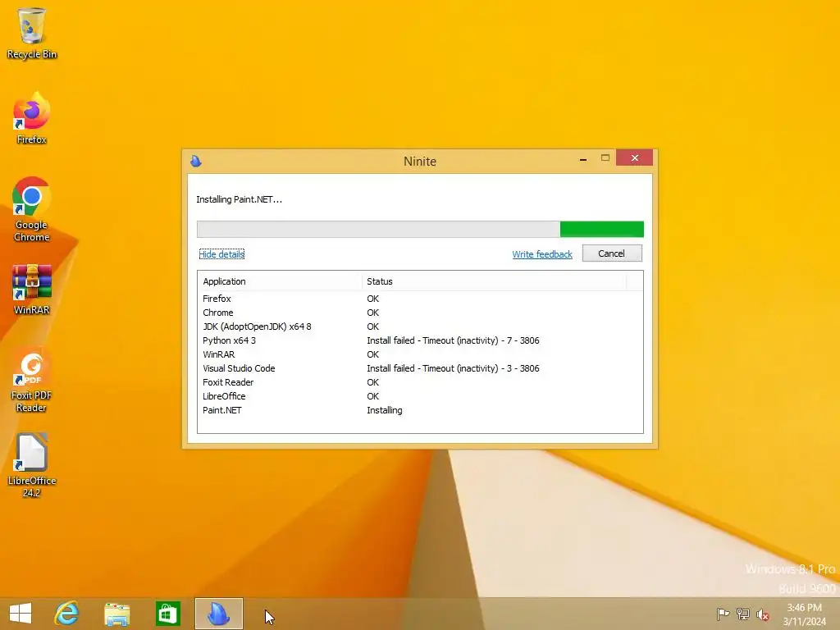Collapse the list via Hide details
This screenshot has height=630, width=840.
point(221,254)
